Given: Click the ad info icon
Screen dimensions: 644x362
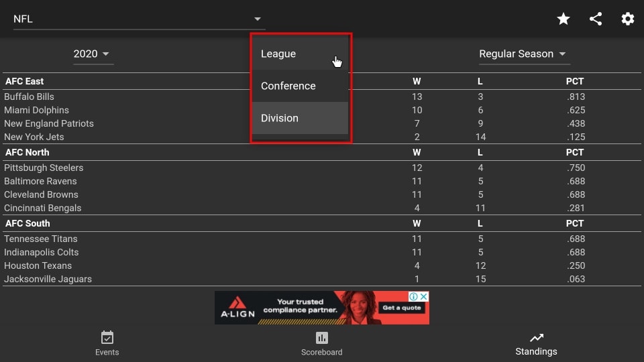Looking at the screenshot, I should pyautogui.click(x=414, y=296).
